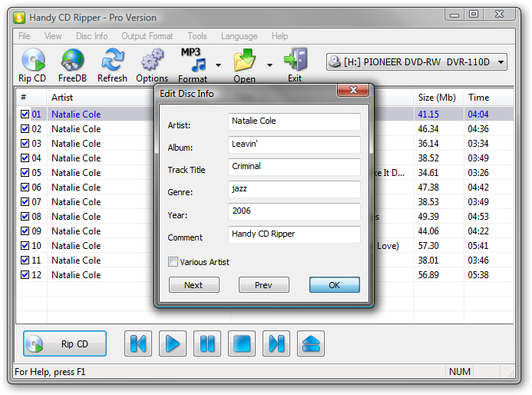This screenshot has width=532, height=395.
Task: Uncheck track 01 checkbox
Action: pyautogui.click(x=25, y=114)
